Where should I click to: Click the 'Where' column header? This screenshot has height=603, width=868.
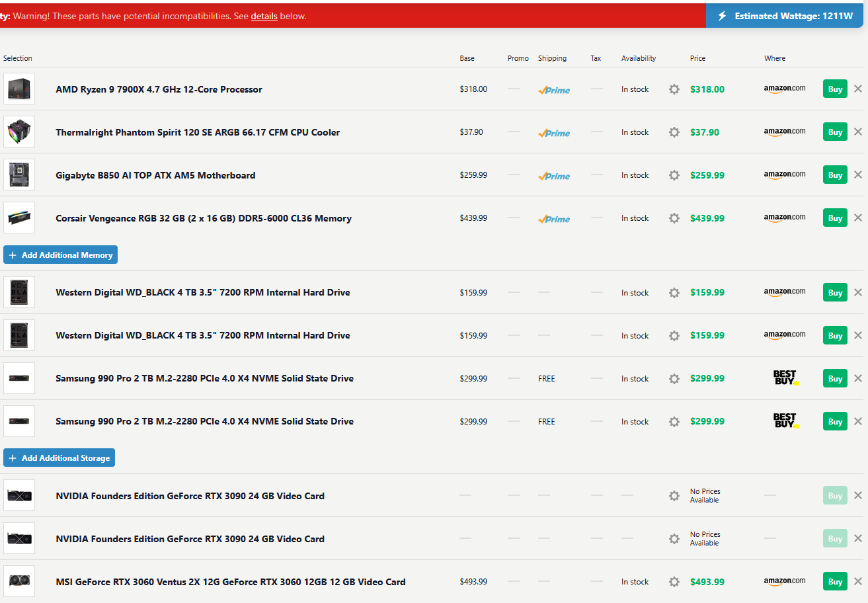click(775, 58)
